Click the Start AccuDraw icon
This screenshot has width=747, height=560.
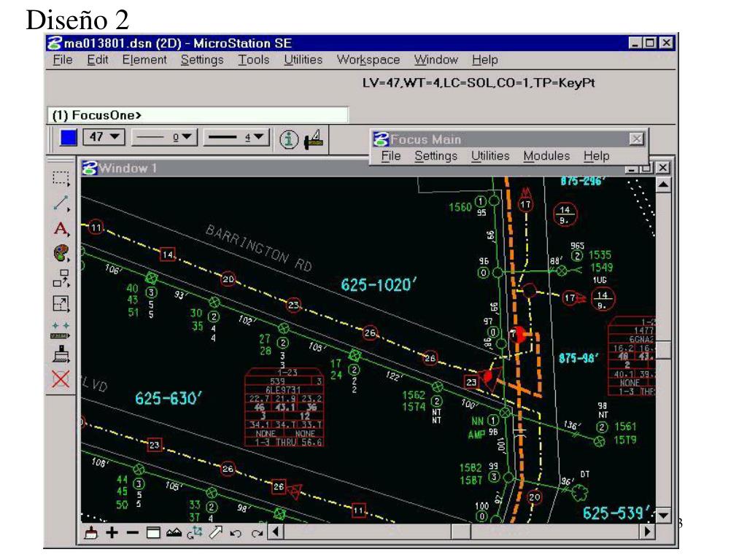pyautogui.click(x=314, y=139)
